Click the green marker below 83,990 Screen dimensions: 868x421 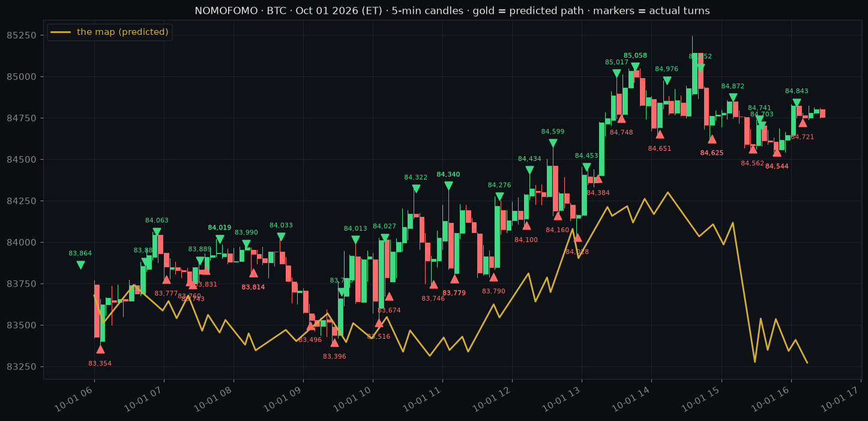246,244
